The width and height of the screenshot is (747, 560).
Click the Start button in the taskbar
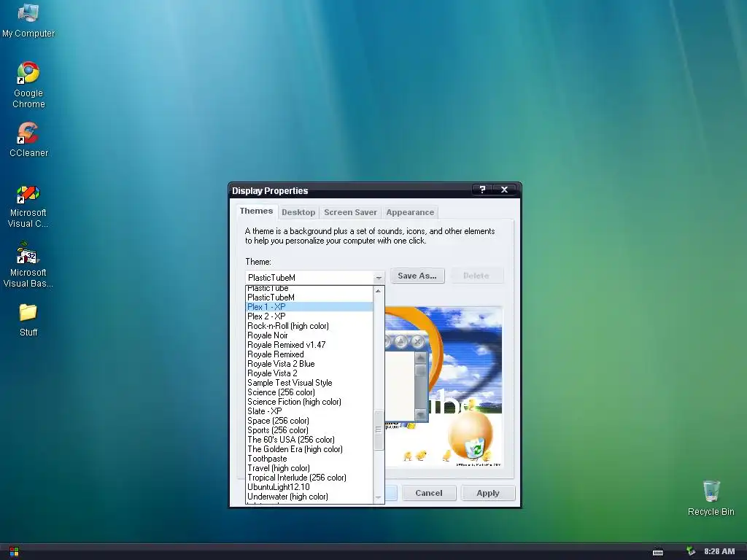[x=14, y=551]
